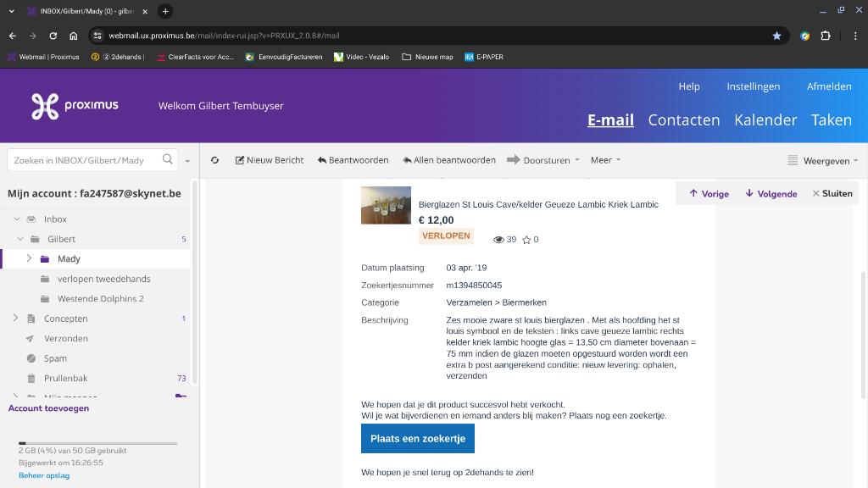Open the Spam folder
The height and width of the screenshot is (488, 868).
pos(55,358)
